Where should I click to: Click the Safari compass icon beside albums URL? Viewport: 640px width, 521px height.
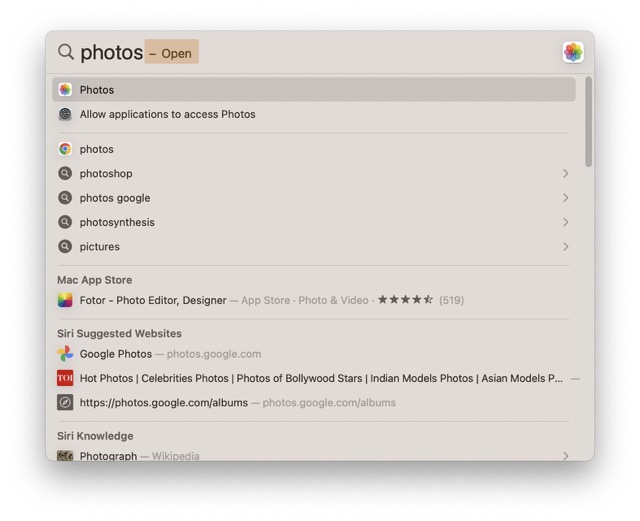pyautogui.click(x=65, y=403)
